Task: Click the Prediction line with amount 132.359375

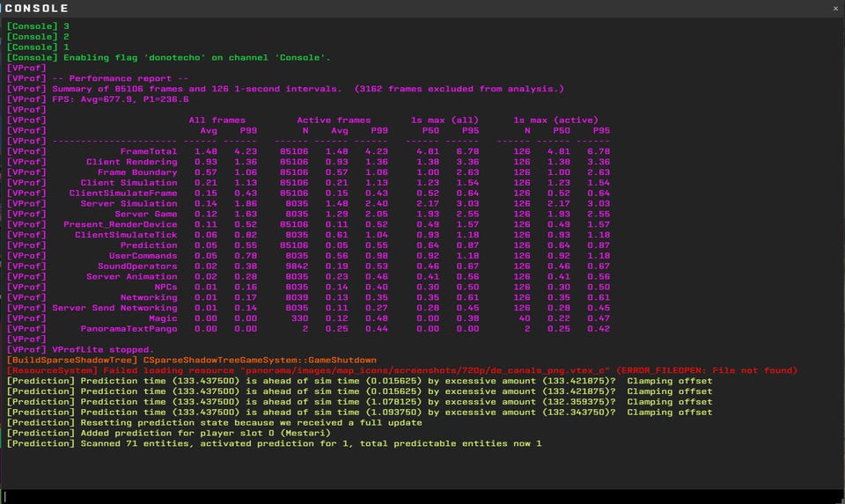Action: [359, 402]
